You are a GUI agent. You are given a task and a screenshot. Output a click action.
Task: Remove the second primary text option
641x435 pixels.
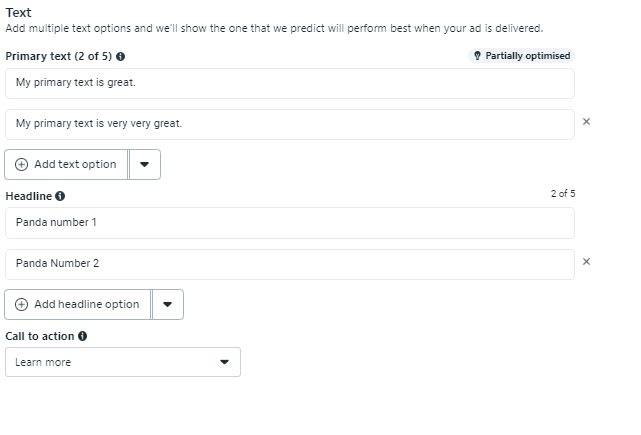[x=586, y=122]
